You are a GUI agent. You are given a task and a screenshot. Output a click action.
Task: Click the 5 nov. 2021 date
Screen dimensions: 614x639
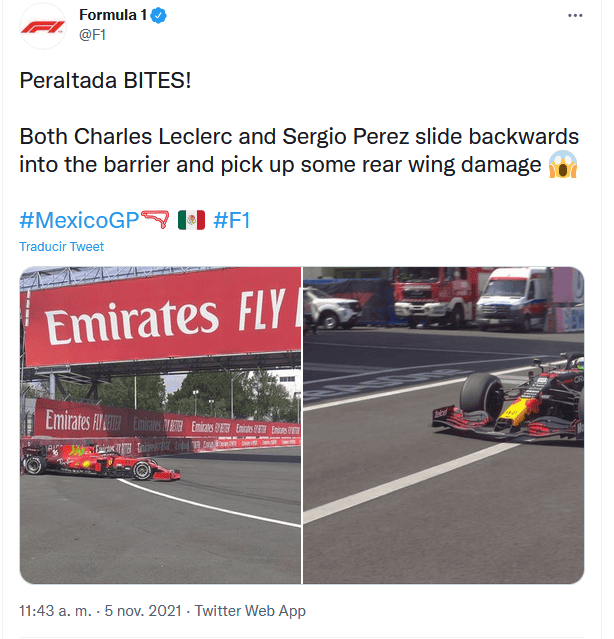click(x=144, y=610)
